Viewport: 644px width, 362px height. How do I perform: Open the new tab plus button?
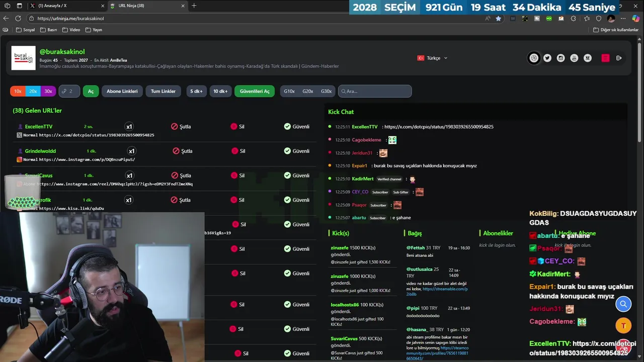[x=194, y=6]
